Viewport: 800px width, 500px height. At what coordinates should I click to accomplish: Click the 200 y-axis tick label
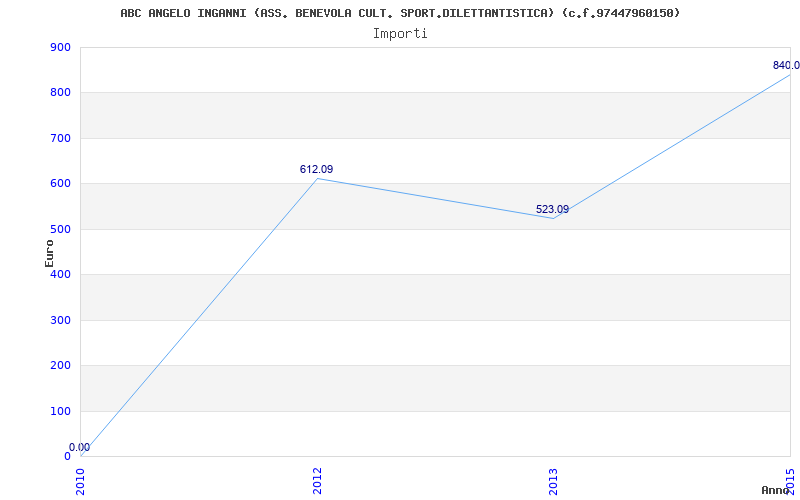coord(60,366)
